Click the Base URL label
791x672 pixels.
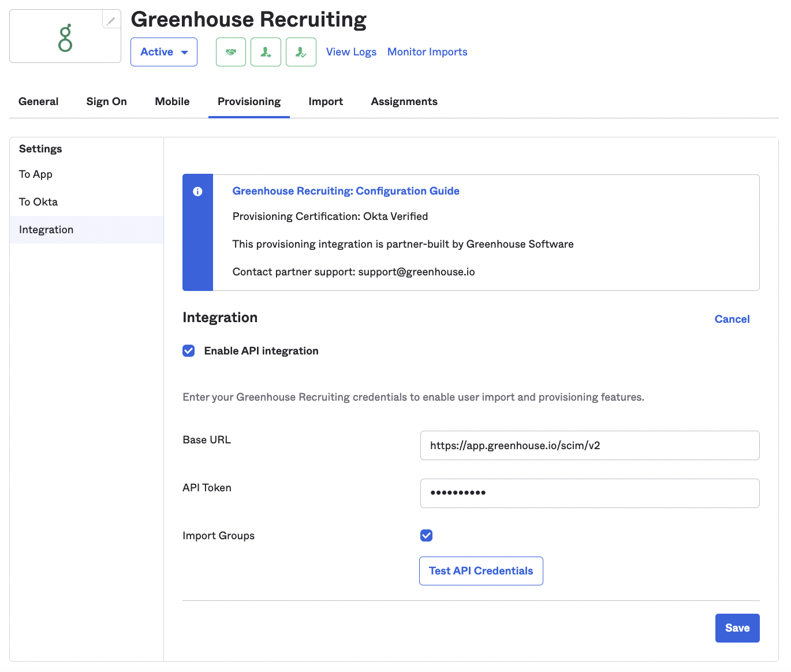pos(207,440)
